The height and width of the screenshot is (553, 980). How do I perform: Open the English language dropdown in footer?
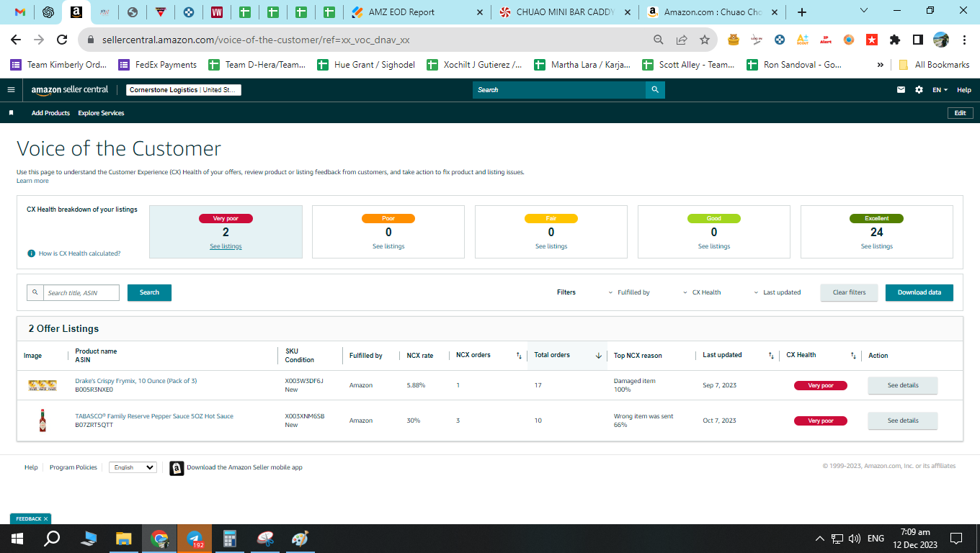(x=133, y=467)
